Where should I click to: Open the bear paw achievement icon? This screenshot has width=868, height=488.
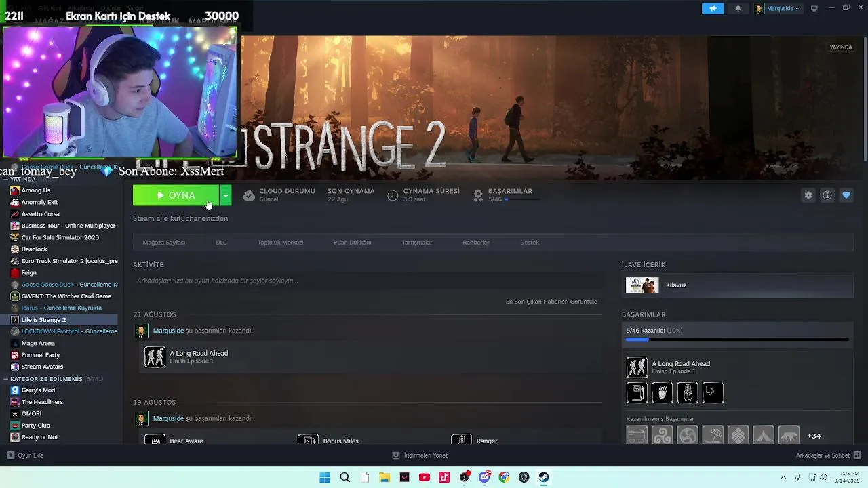tap(662, 392)
